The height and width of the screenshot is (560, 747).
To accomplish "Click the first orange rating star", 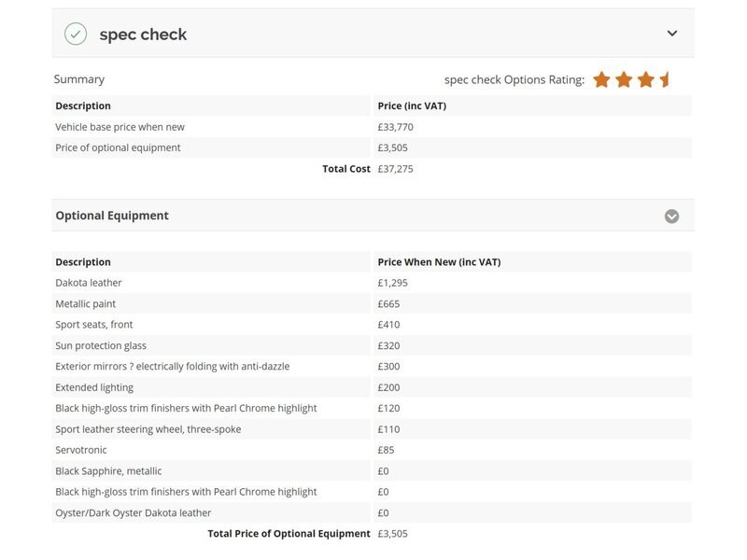I will coord(601,79).
